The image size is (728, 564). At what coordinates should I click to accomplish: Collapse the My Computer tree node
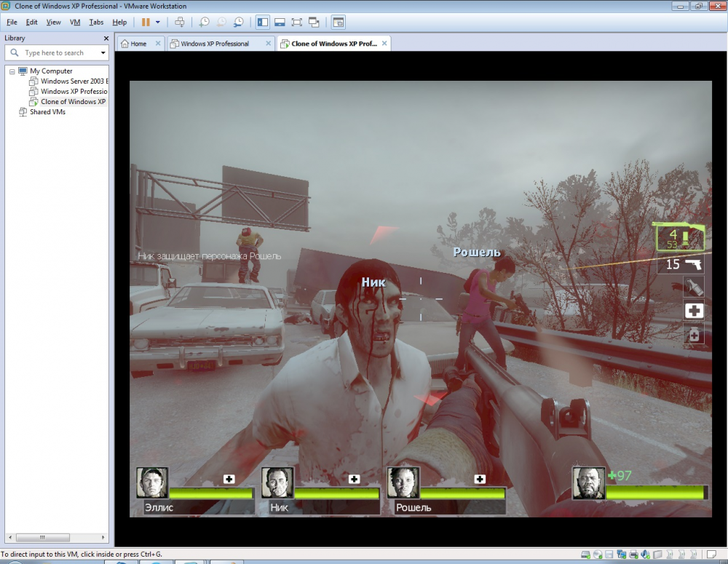coord(12,71)
